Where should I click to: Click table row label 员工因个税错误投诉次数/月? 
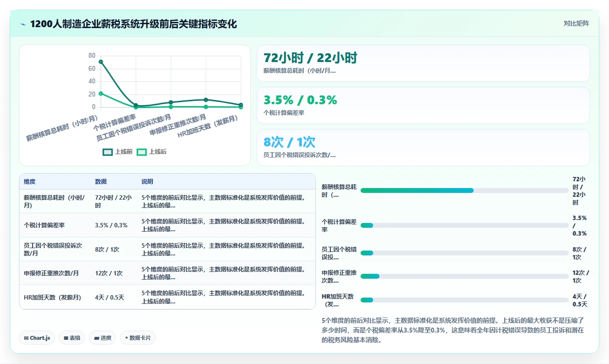point(54,249)
